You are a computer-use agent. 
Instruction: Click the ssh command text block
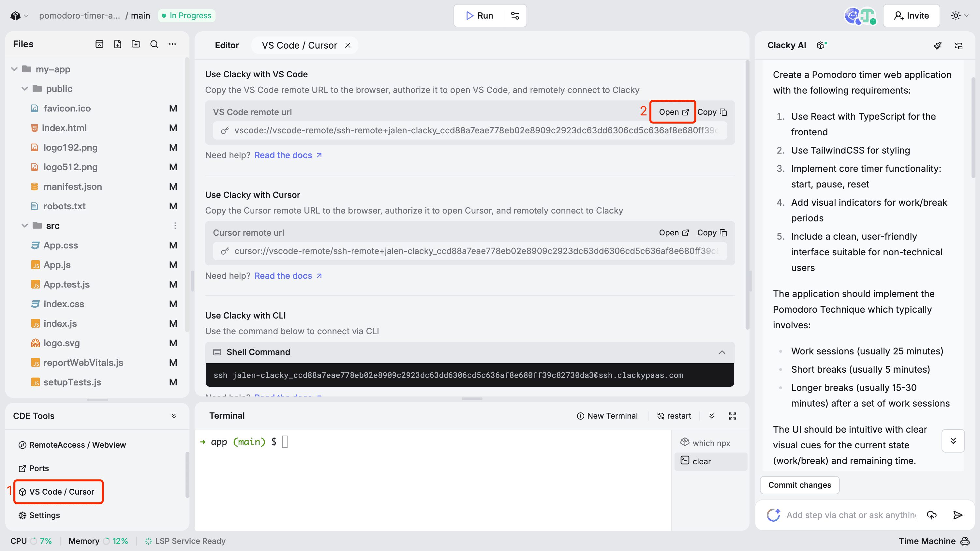[470, 375]
